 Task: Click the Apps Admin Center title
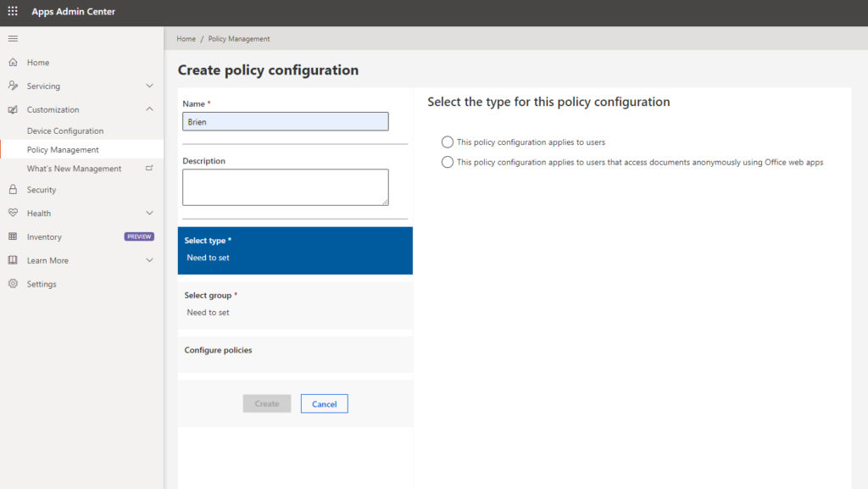pyautogui.click(x=73, y=11)
